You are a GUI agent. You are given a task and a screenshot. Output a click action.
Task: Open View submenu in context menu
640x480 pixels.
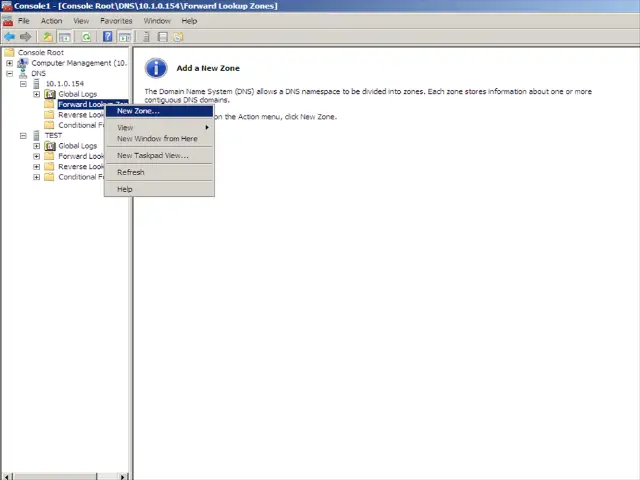coord(159,128)
